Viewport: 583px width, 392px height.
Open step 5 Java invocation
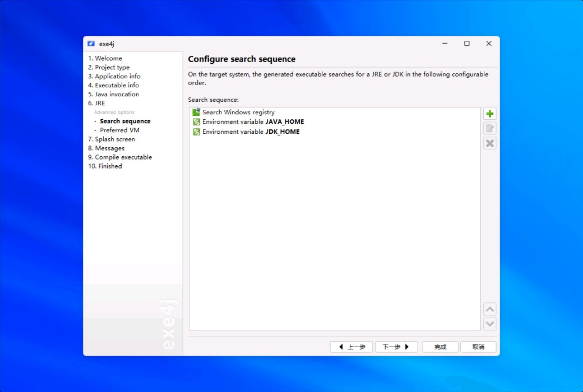(x=113, y=94)
